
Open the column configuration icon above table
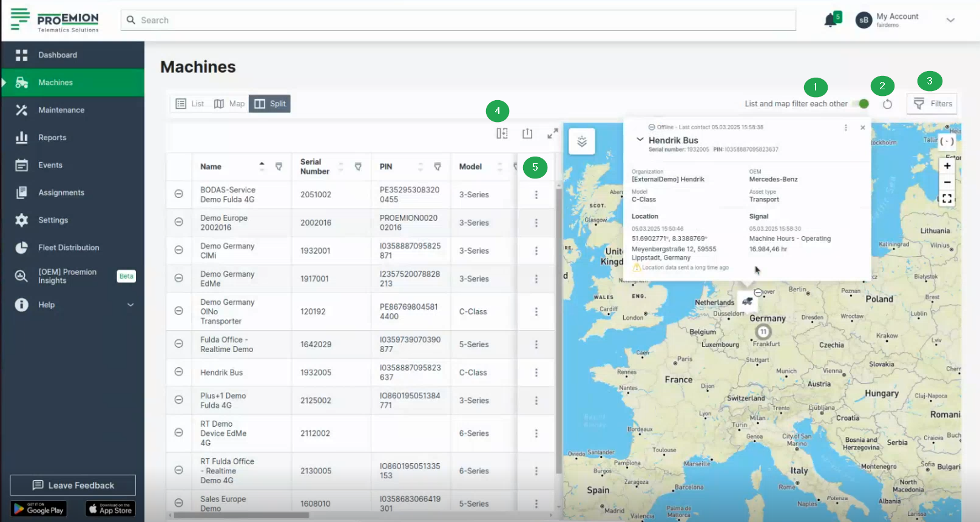coord(502,134)
